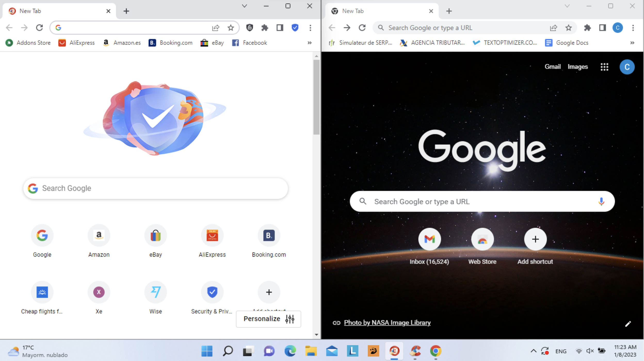
Task: Open the Photo by NASA Image Library link
Action: coord(387,323)
